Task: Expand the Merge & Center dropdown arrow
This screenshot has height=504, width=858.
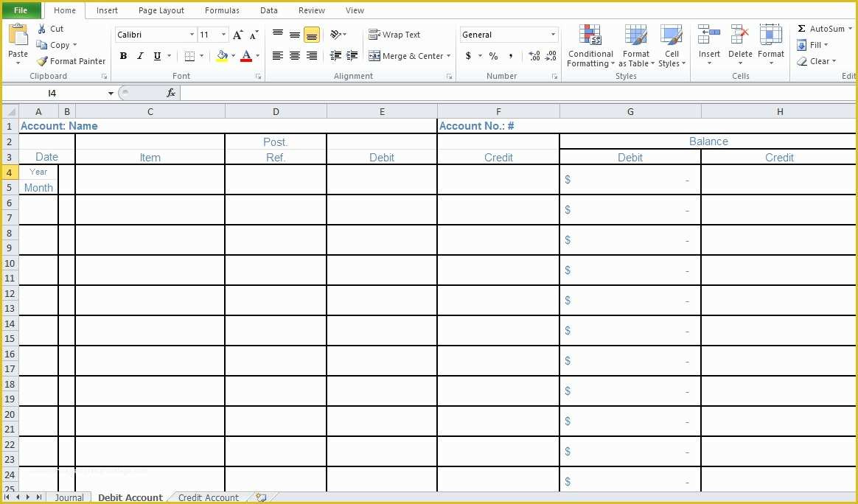Action: pyautogui.click(x=449, y=56)
